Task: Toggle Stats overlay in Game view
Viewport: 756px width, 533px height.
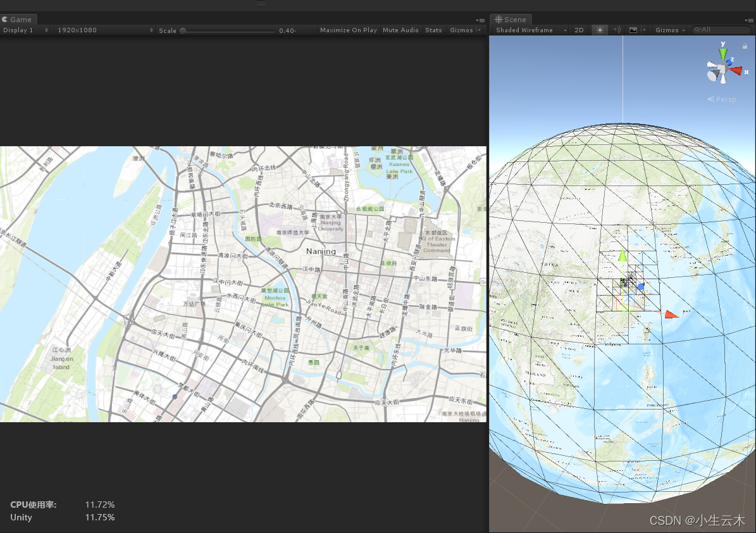Action: pos(433,30)
